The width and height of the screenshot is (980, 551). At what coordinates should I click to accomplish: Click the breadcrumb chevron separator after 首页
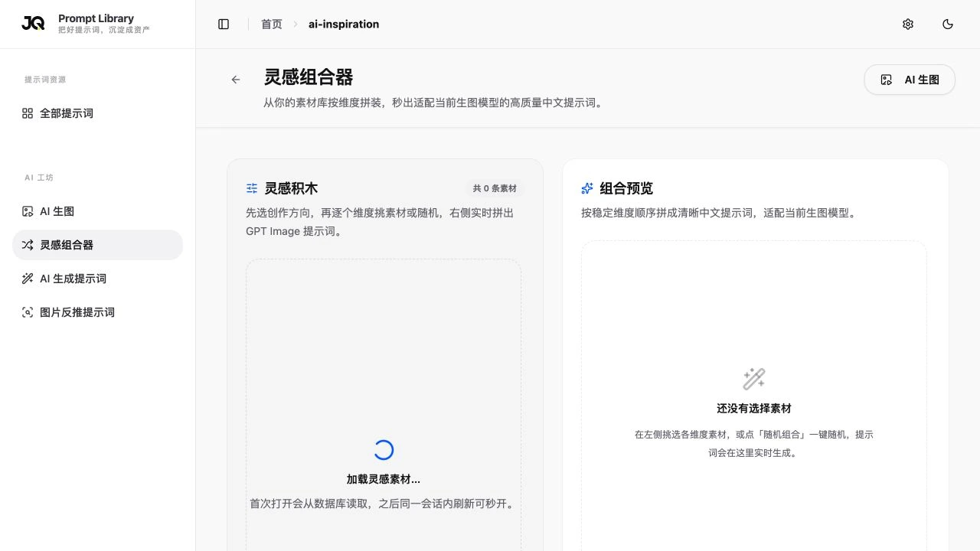click(296, 24)
